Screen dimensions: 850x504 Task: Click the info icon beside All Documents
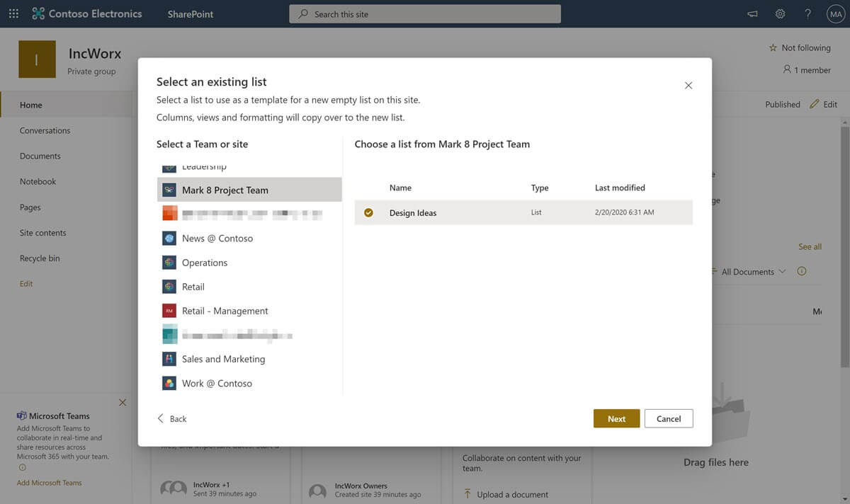tap(802, 271)
